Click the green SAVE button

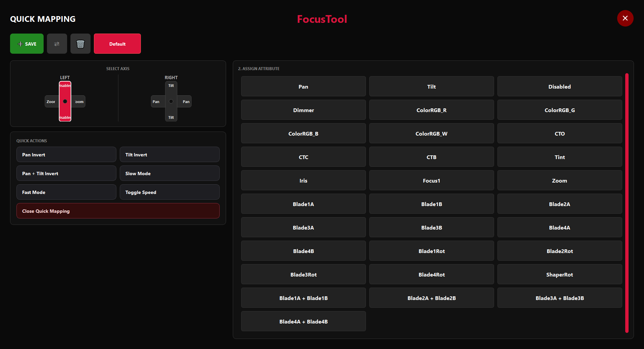(27, 44)
